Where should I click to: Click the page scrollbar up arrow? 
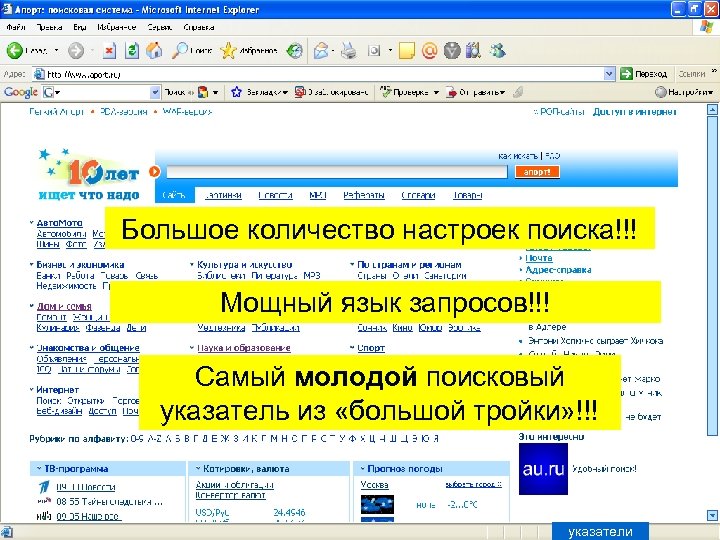point(712,109)
